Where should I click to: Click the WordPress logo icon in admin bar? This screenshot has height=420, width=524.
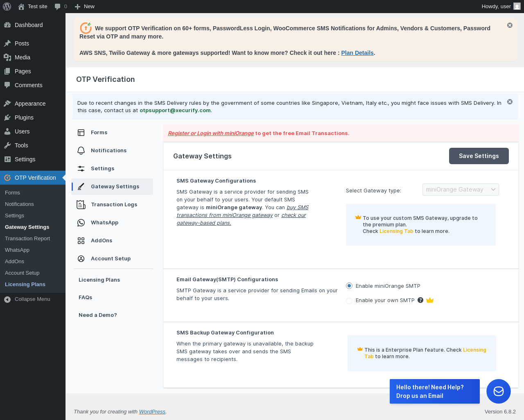[7, 7]
